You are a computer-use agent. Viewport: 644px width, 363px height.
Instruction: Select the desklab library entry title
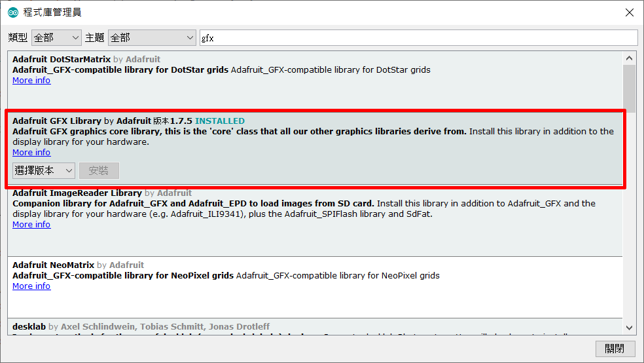[29, 326]
